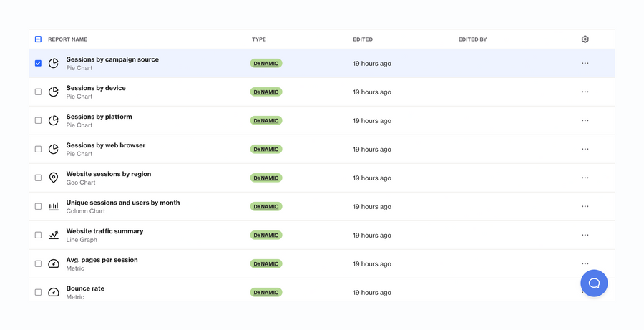
Task: Check the Website traffic summary checkbox
Action: (38, 235)
